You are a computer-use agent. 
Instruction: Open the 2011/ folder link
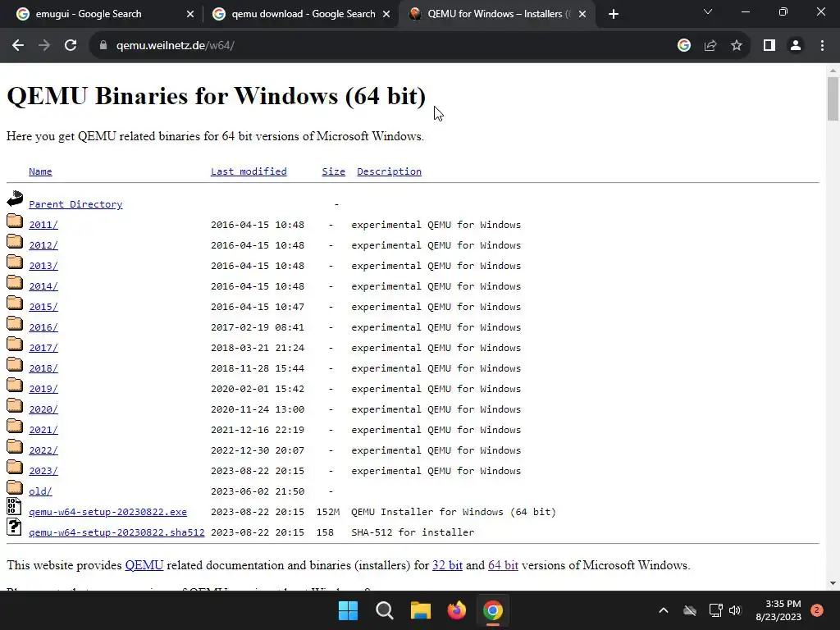[x=43, y=225]
